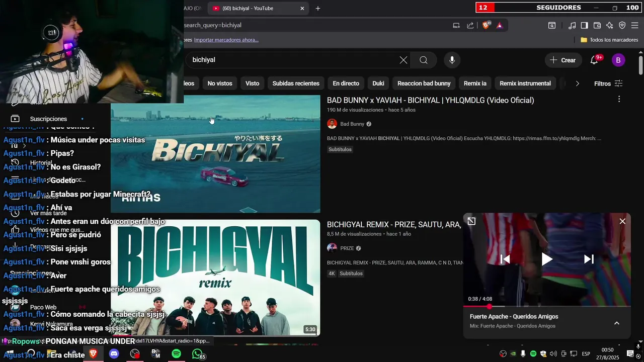Open the PRIZE channel link

[347, 248]
